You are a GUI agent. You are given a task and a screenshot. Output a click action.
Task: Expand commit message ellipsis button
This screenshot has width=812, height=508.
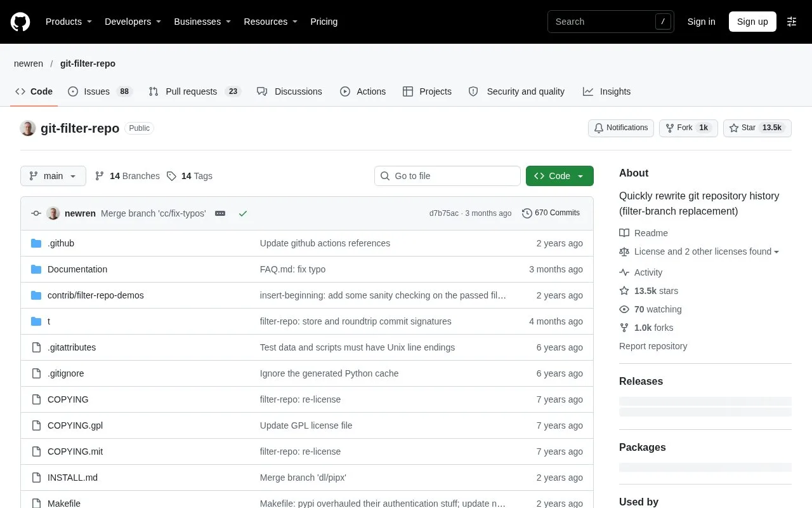(220, 213)
